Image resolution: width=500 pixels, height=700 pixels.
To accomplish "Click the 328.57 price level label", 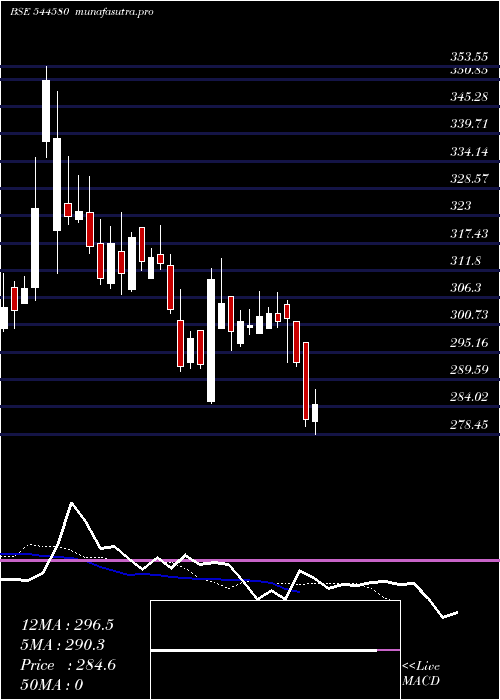I will pyautogui.click(x=468, y=179).
